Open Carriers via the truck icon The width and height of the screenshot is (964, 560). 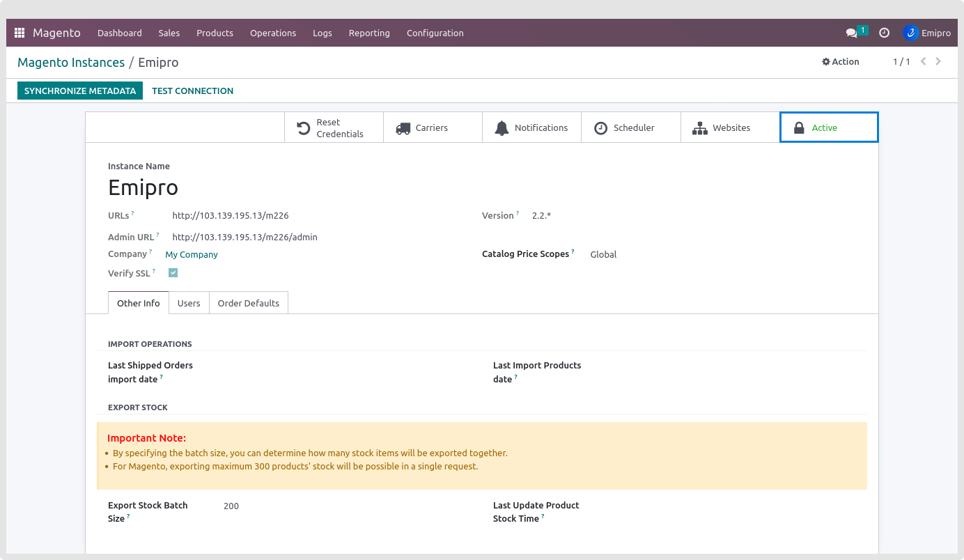coord(403,128)
